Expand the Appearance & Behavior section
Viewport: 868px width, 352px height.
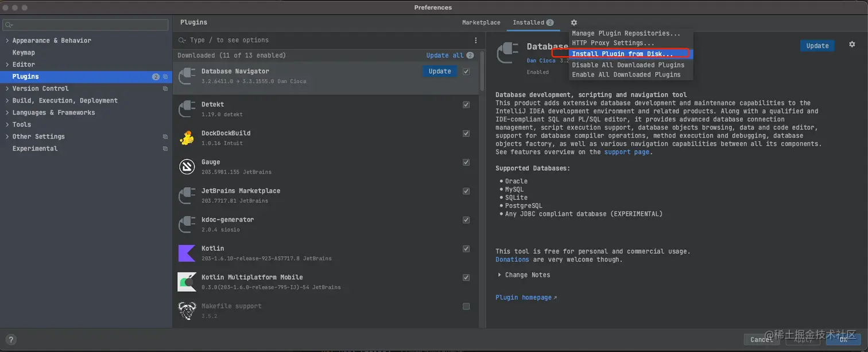coord(7,41)
